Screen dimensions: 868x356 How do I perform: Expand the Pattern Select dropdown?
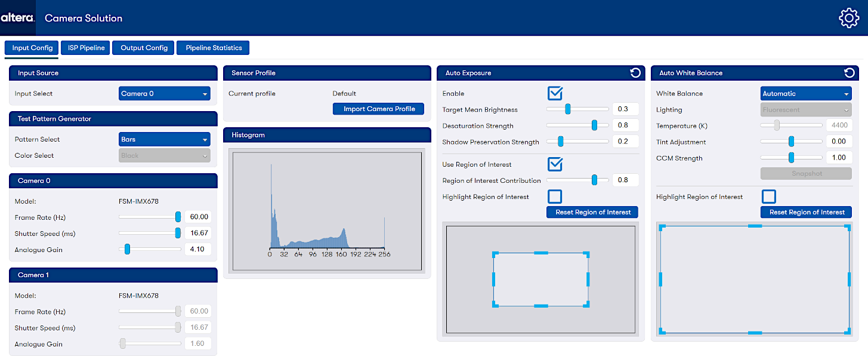tap(164, 139)
